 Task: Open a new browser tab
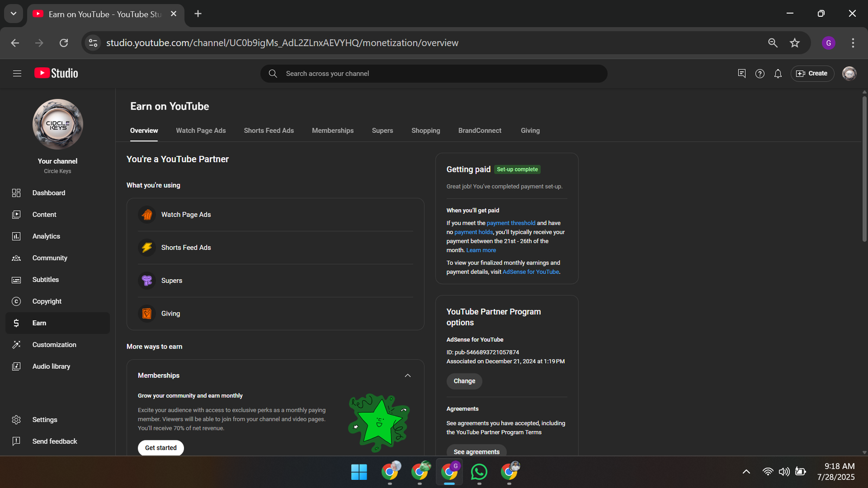pyautogui.click(x=198, y=14)
